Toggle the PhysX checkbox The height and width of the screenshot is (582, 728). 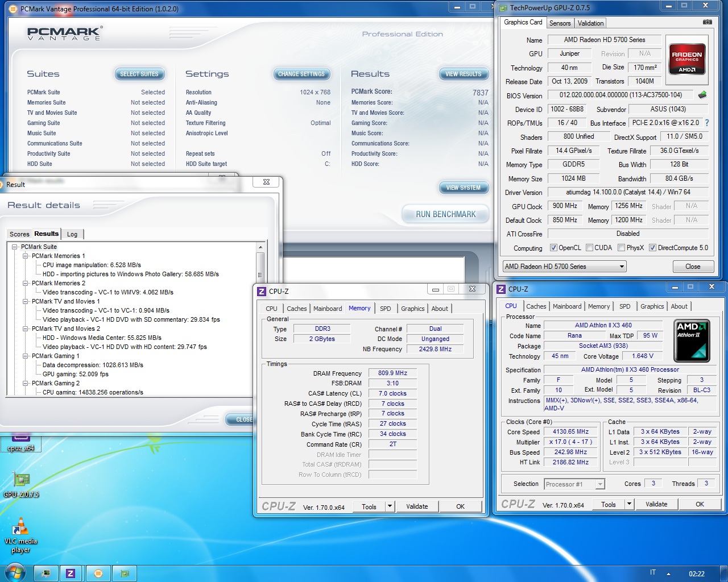click(x=622, y=248)
